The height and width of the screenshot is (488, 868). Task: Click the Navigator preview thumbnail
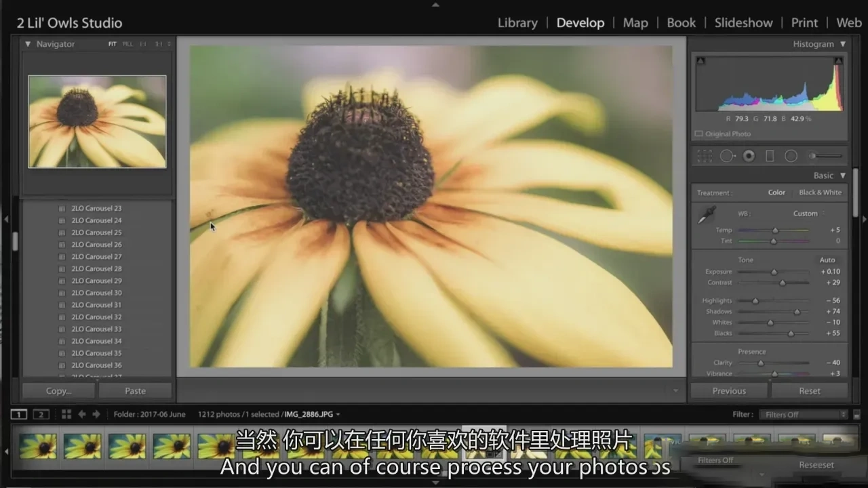coord(97,121)
